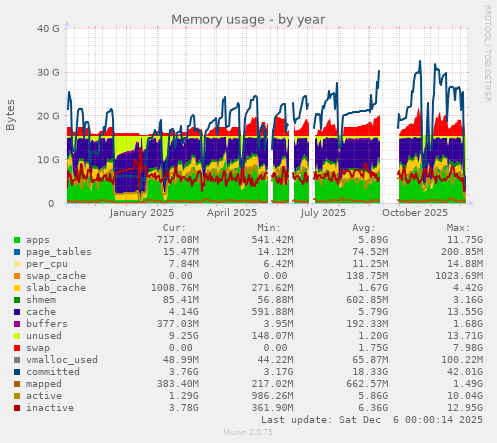Click the 'Memory usage - by year' title
The height and width of the screenshot is (443, 497).
pyautogui.click(x=248, y=20)
